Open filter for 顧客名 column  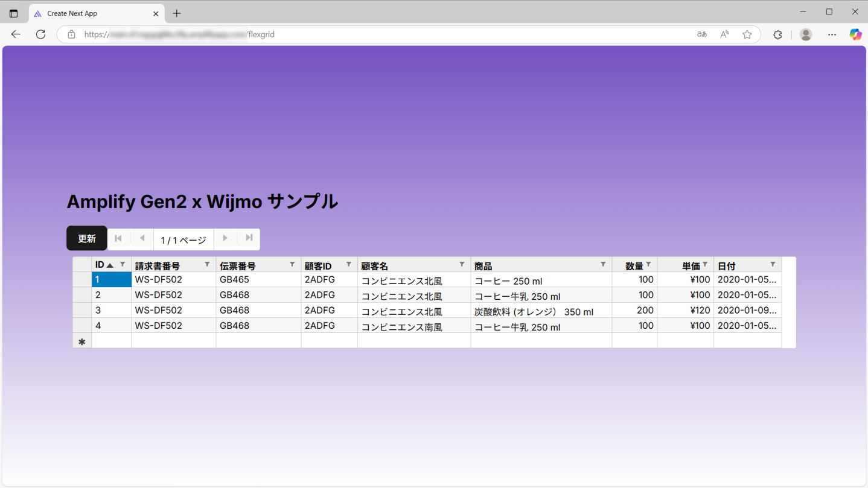point(462,265)
